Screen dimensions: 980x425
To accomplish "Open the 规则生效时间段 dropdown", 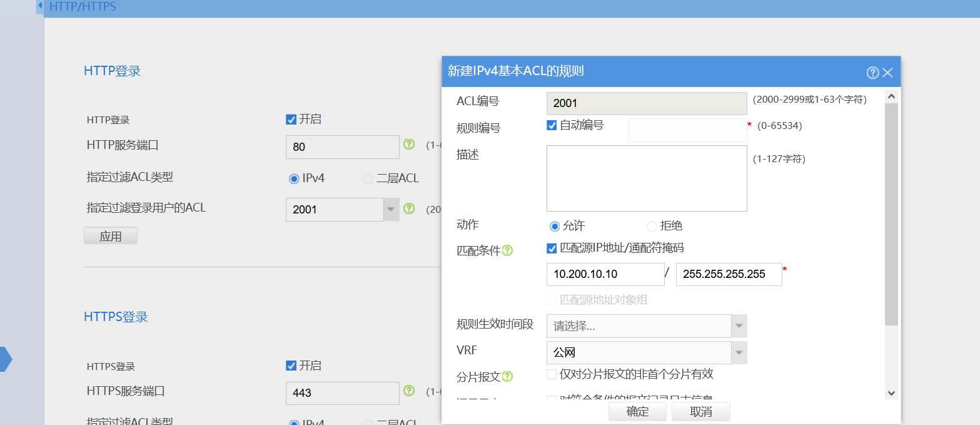I will click(739, 326).
